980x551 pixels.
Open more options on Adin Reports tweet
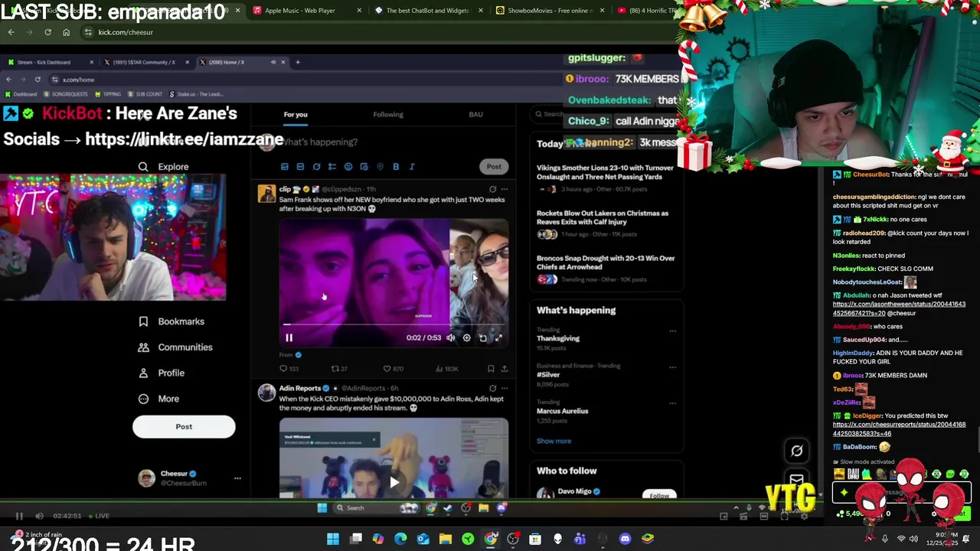(x=504, y=388)
